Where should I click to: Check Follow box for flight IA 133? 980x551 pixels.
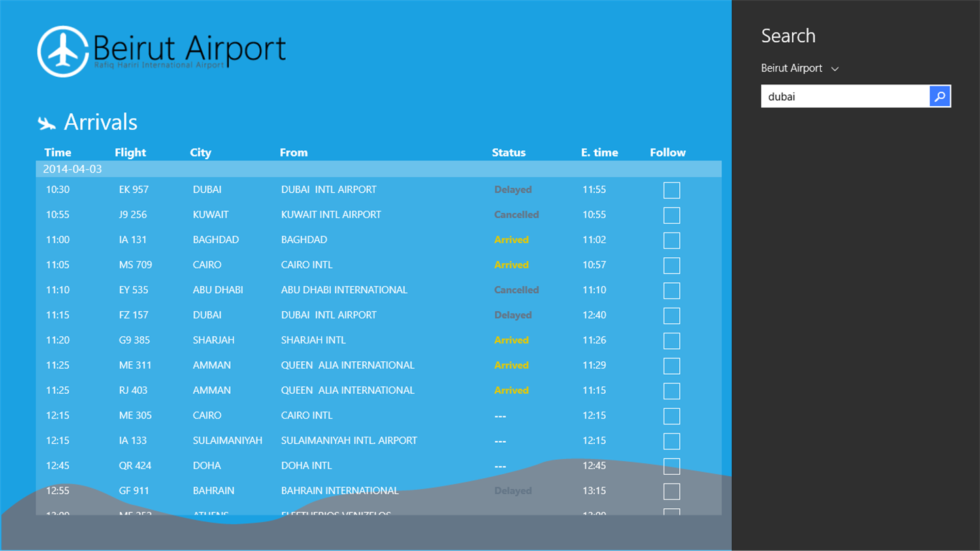coord(672,441)
